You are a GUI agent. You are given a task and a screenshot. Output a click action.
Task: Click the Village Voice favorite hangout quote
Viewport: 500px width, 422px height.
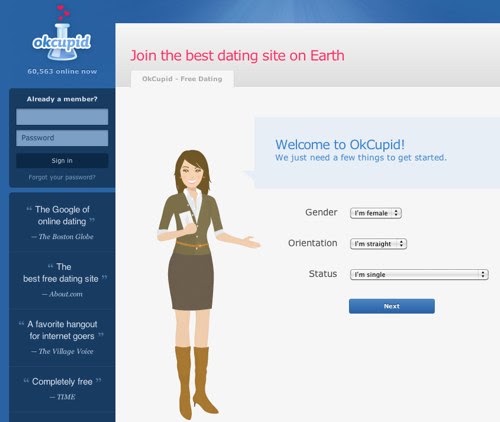pyautogui.click(x=62, y=337)
